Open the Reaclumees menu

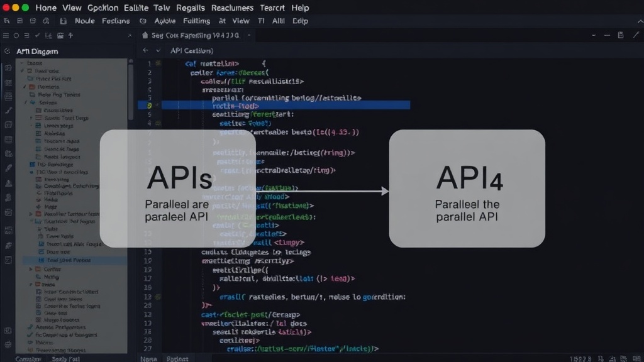232,8
